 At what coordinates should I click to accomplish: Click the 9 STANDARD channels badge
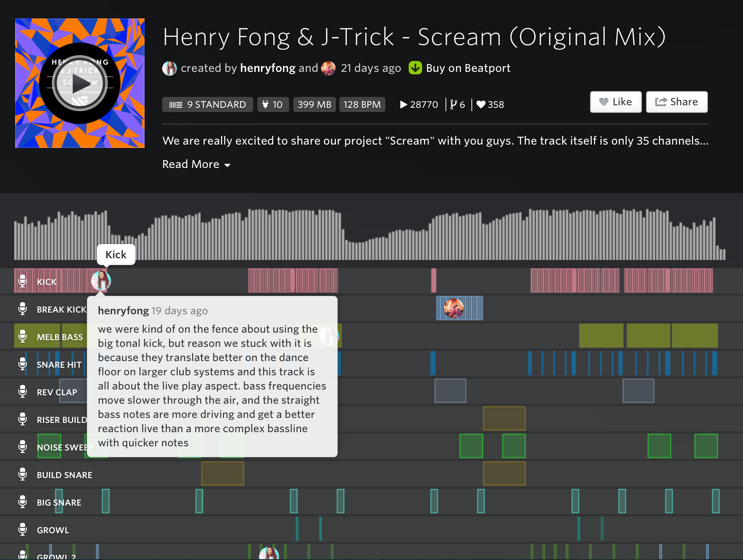[208, 104]
